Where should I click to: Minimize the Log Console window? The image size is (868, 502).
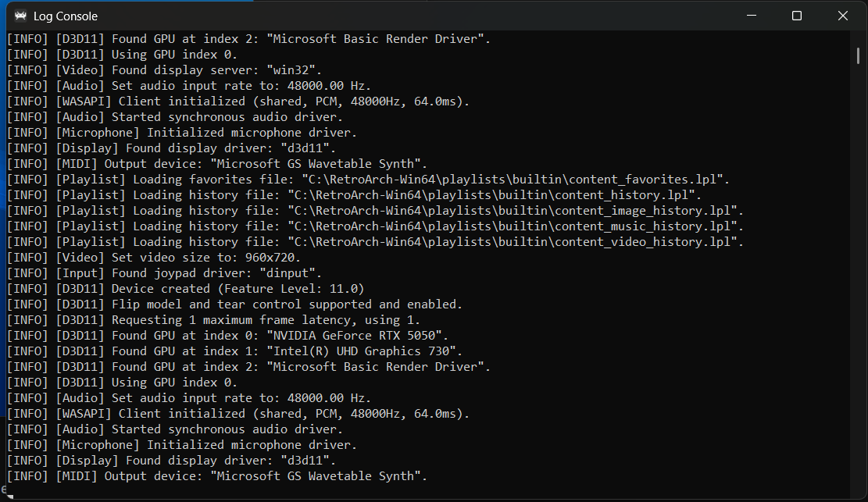pyautogui.click(x=751, y=16)
